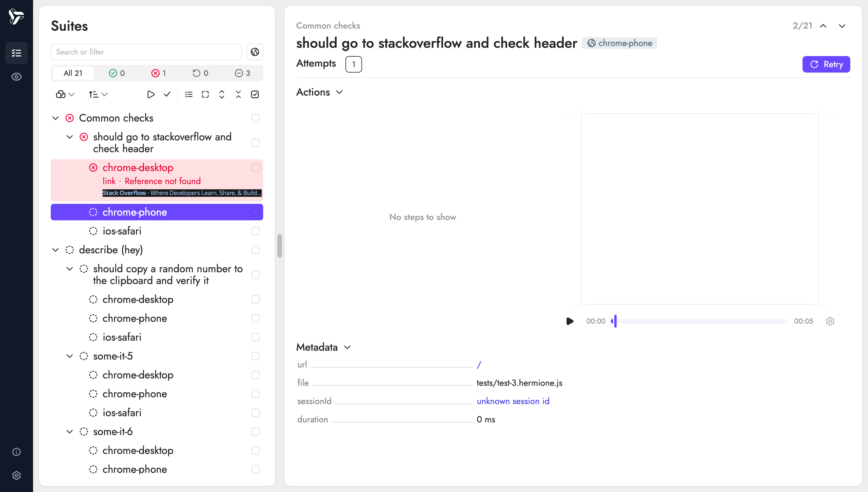Click the Retry button
The height and width of the screenshot is (492, 868).
(x=826, y=64)
